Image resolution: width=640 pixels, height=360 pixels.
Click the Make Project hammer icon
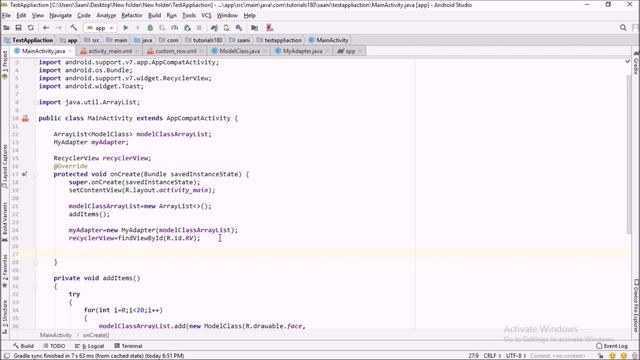(74, 28)
